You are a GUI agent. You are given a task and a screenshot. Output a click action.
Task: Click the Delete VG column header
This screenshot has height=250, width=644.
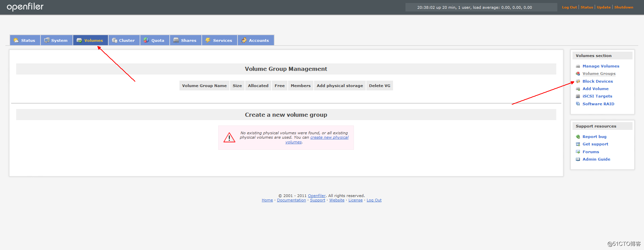[x=380, y=86]
